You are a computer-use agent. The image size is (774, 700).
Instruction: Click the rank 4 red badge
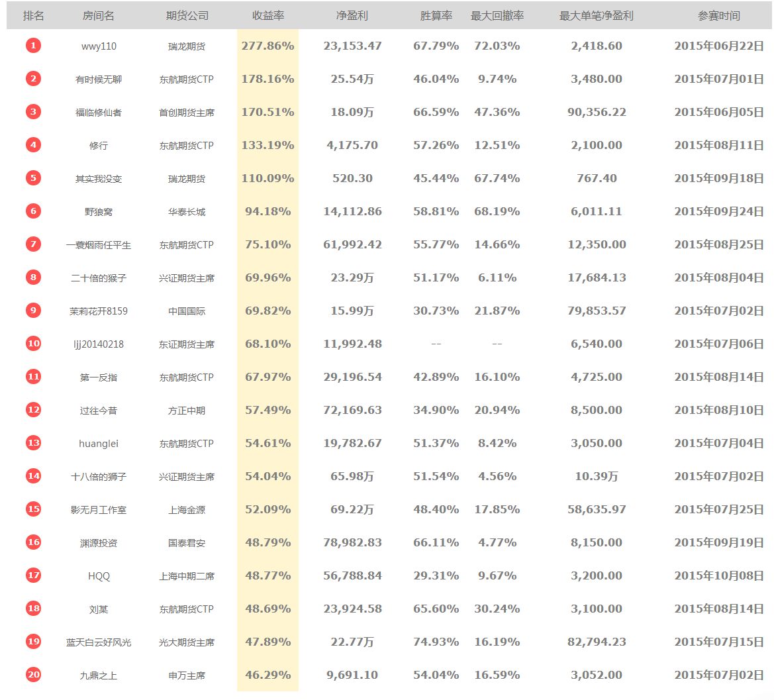pyautogui.click(x=33, y=144)
